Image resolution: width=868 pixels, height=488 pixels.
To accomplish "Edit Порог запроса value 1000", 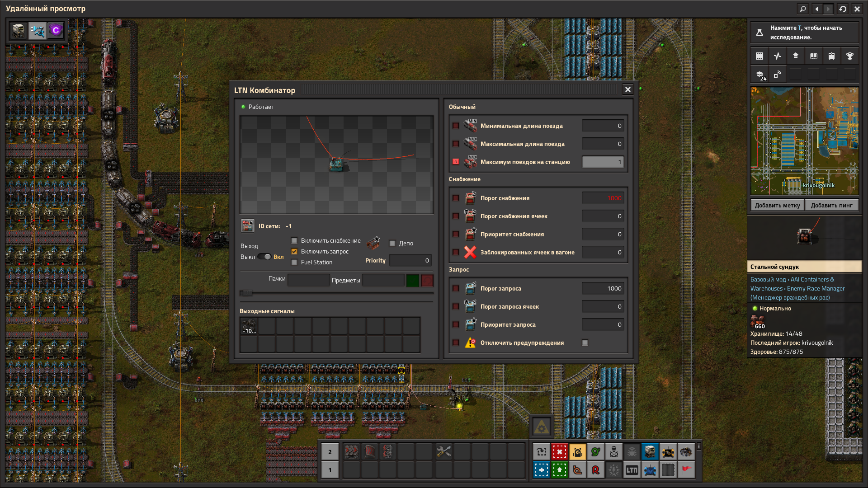I will point(603,288).
